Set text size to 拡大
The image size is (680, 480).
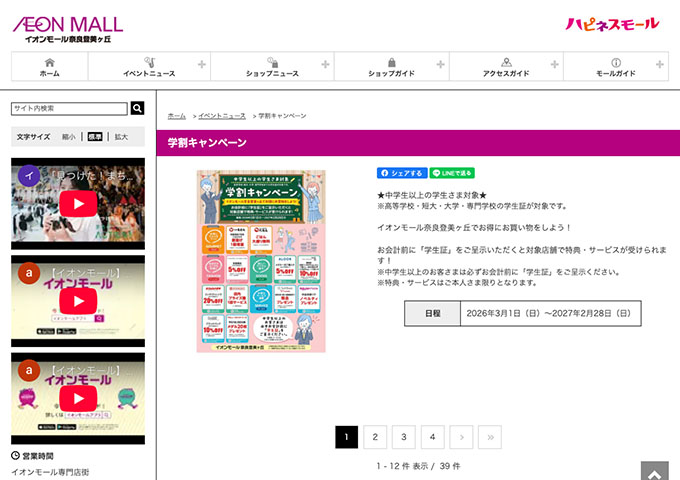coord(121,137)
